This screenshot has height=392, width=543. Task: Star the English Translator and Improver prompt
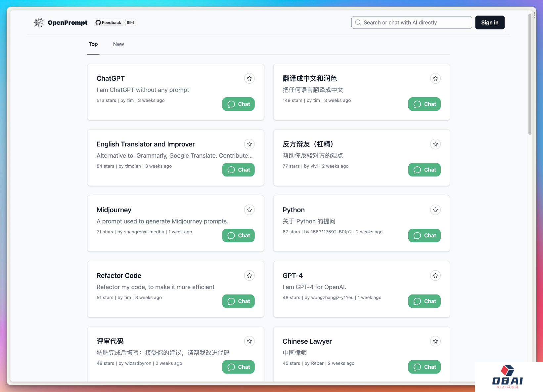249,144
